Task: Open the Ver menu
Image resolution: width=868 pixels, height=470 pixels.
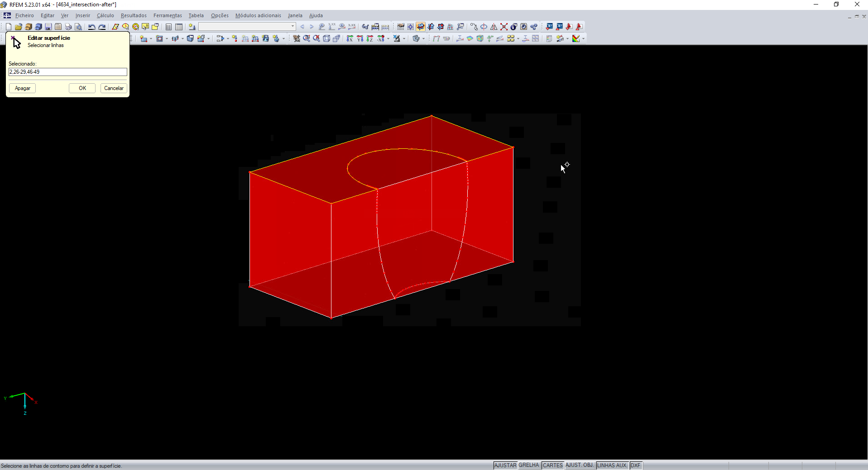Action: pos(65,15)
